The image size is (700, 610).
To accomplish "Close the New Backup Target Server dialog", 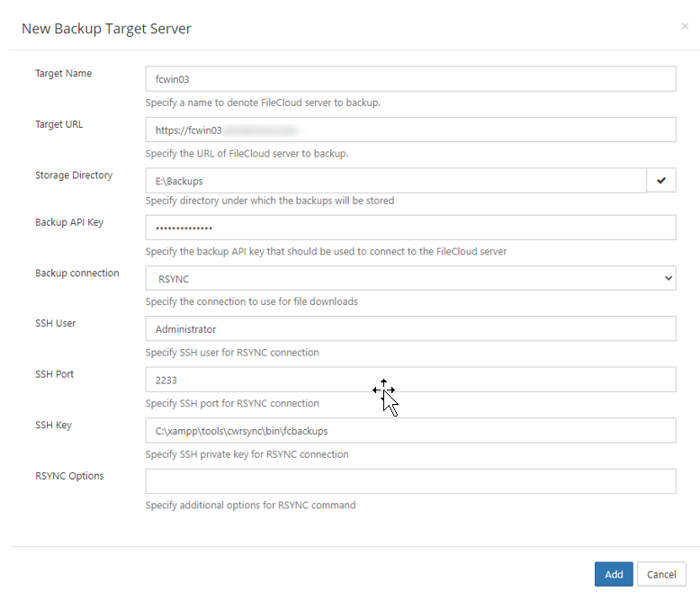I will click(x=685, y=27).
